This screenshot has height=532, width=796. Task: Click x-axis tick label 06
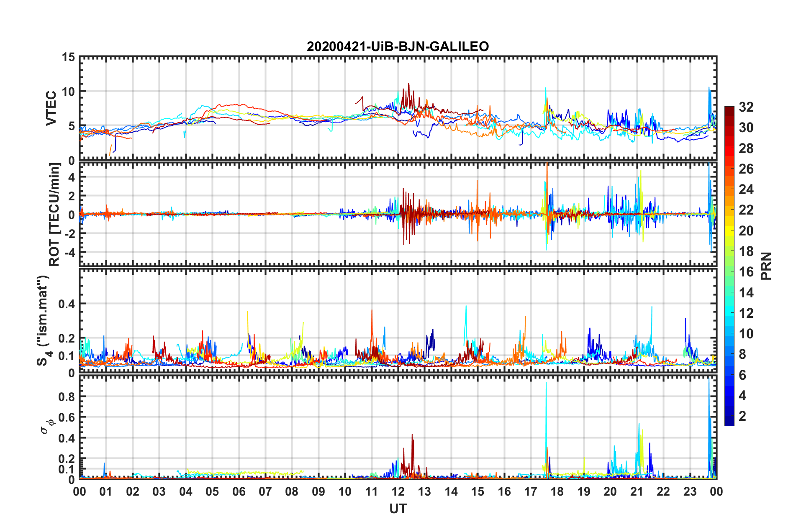point(239,491)
